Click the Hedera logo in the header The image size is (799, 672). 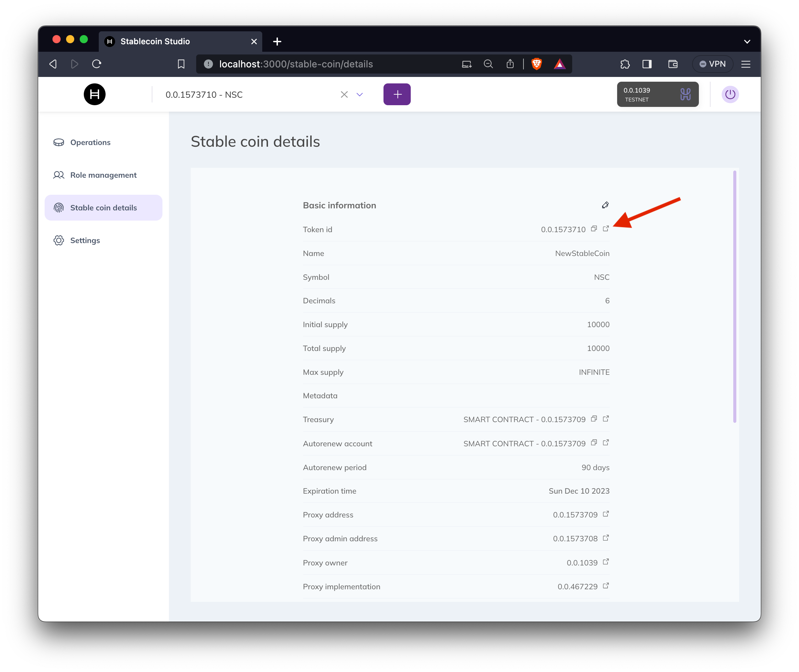pyautogui.click(x=94, y=95)
